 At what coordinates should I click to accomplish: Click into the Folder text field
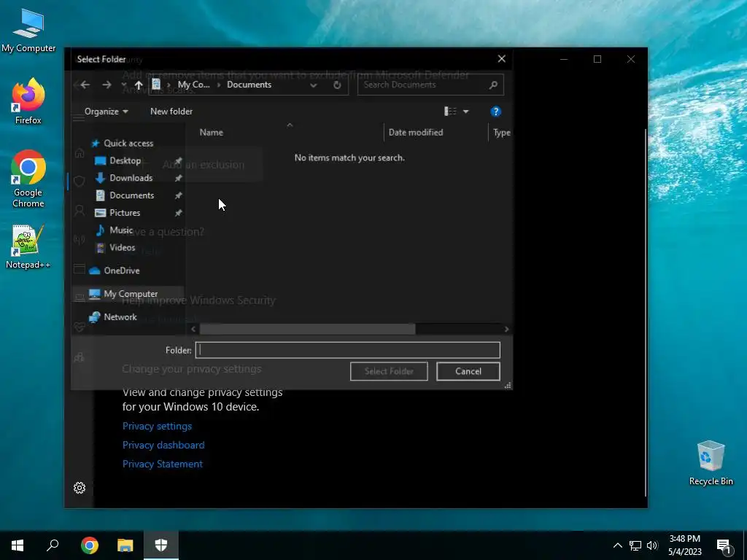348,350
